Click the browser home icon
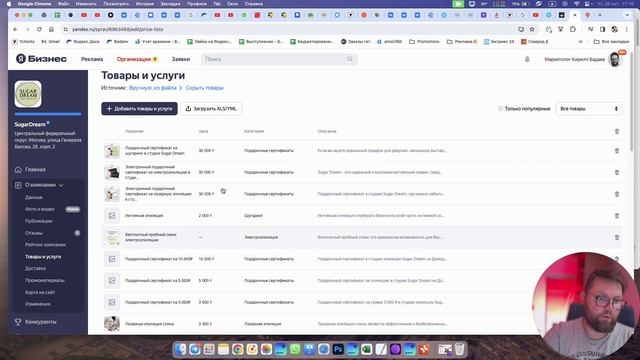The image size is (640, 360). [51, 29]
